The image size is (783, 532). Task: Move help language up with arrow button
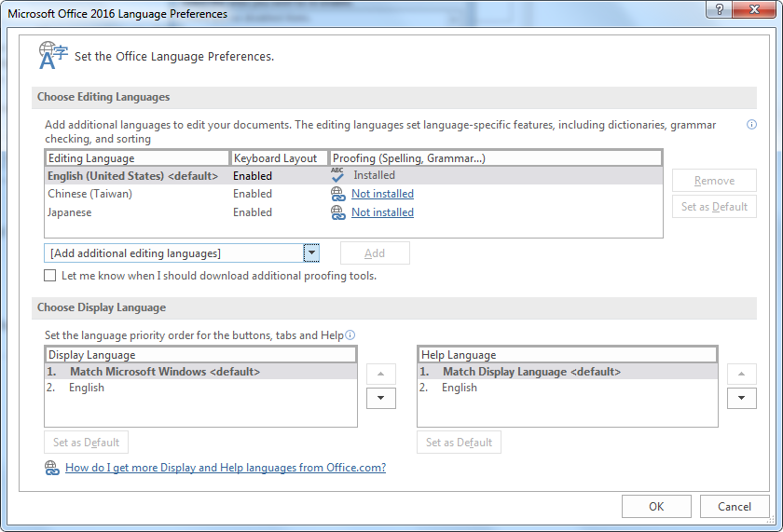[742, 374]
